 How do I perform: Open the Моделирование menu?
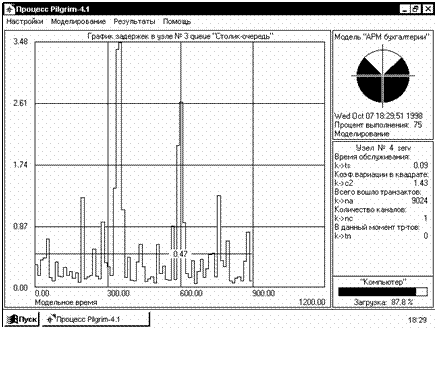pos(78,22)
